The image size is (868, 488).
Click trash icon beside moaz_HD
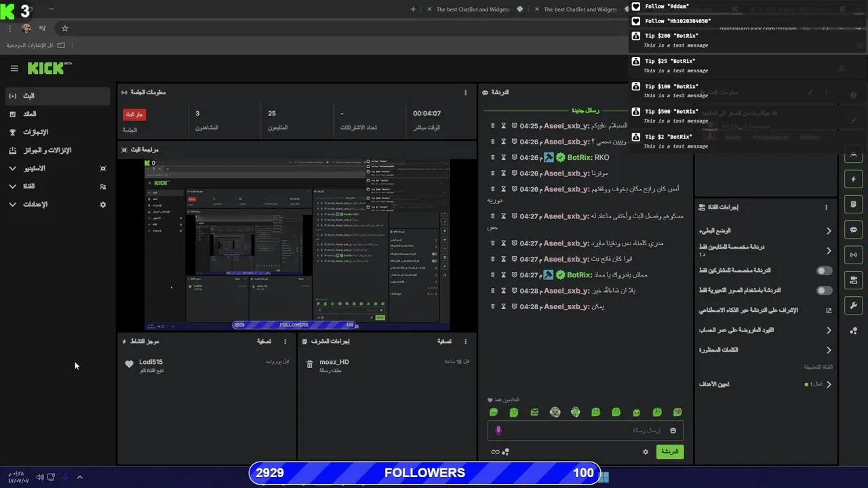click(x=310, y=364)
